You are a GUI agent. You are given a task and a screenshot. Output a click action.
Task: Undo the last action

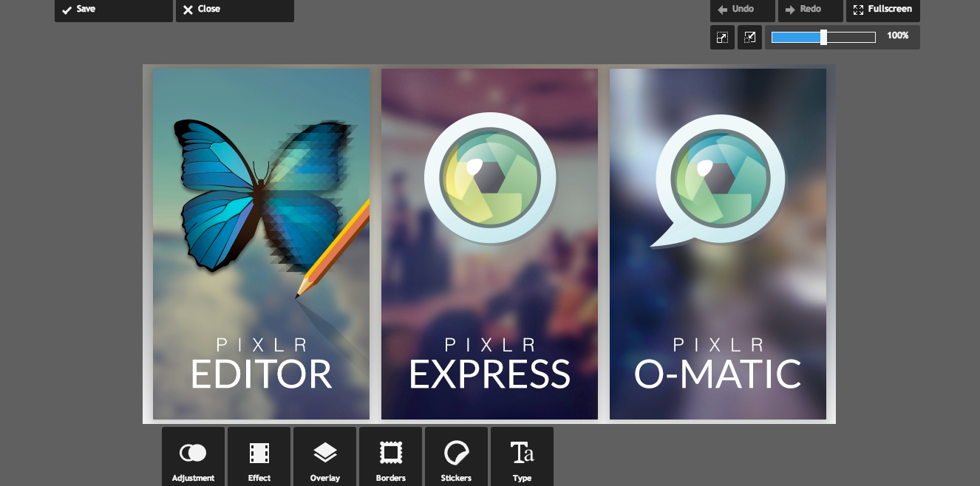[x=743, y=10]
